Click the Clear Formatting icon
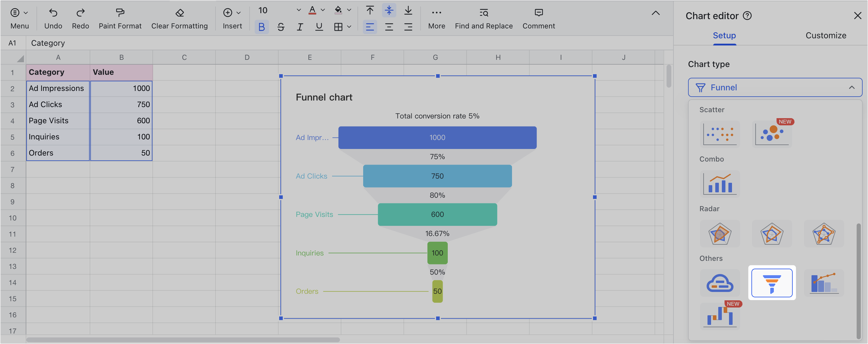The width and height of the screenshot is (868, 344). coord(179,12)
